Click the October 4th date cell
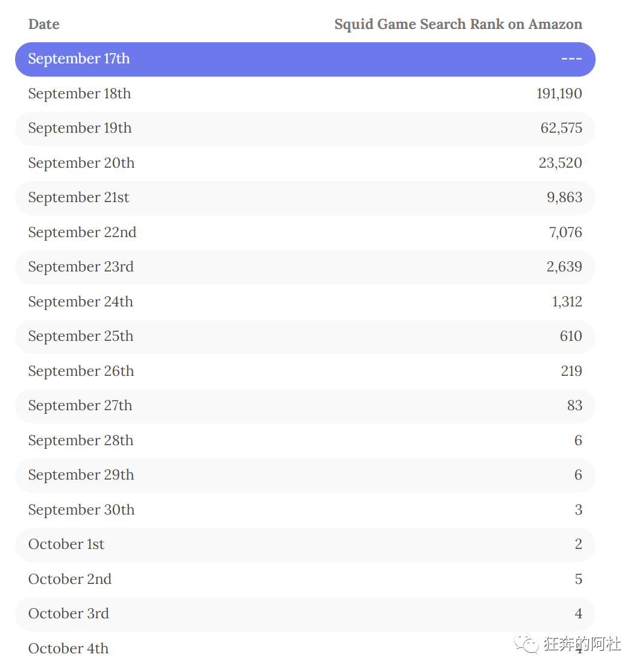This screenshot has width=642, height=672. [69, 648]
